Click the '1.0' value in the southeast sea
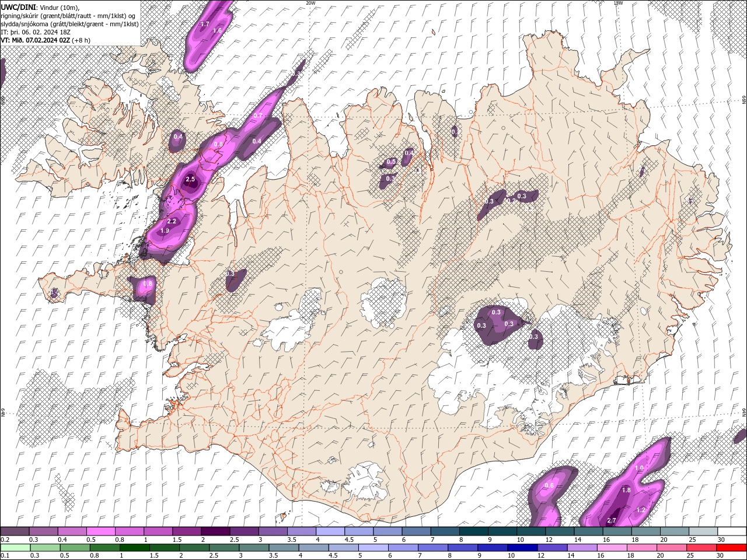This screenshot has height=560, width=747. [x=639, y=468]
